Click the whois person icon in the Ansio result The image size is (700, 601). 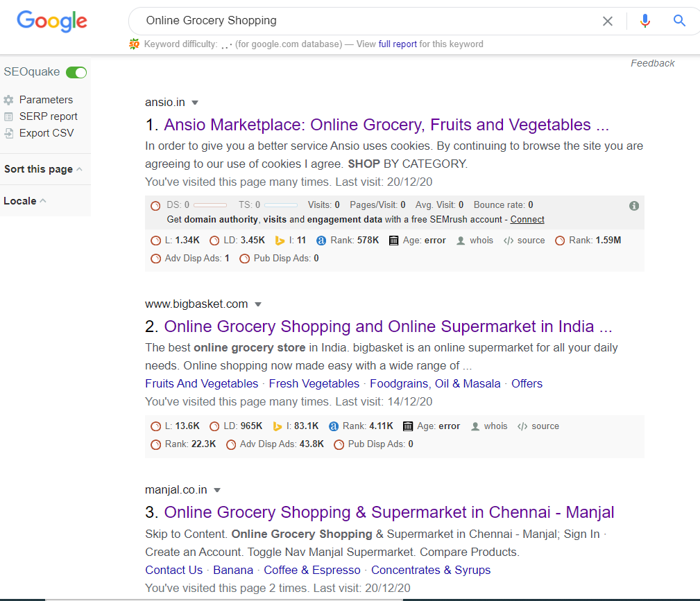tap(461, 241)
